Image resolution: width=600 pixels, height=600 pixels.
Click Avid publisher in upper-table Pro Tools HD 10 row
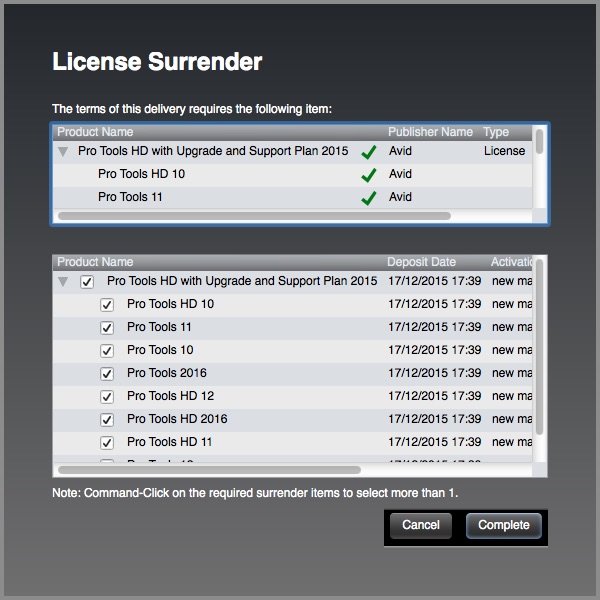[x=400, y=174]
